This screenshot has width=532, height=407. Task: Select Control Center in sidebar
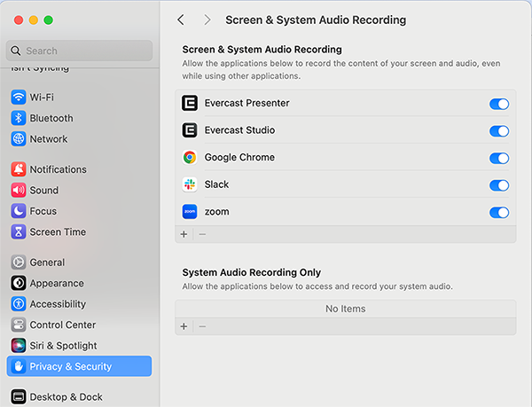[79, 325]
